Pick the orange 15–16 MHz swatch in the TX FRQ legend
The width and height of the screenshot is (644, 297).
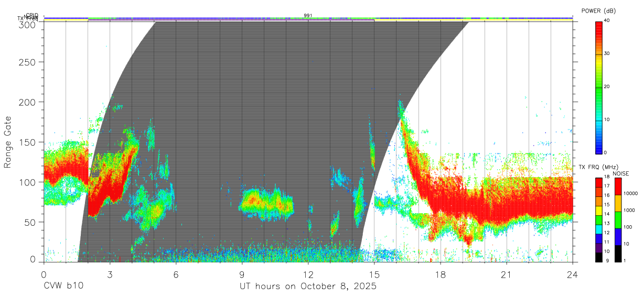(x=599, y=201)
